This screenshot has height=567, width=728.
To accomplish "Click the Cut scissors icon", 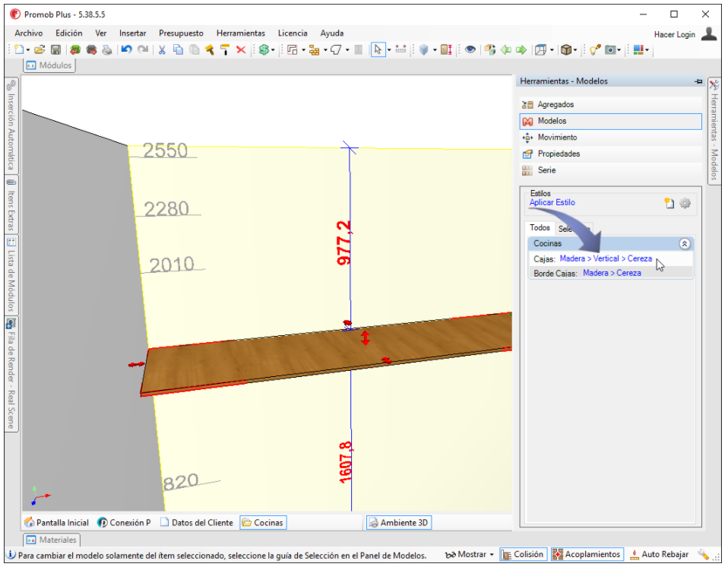I will [x=162, y=49].
